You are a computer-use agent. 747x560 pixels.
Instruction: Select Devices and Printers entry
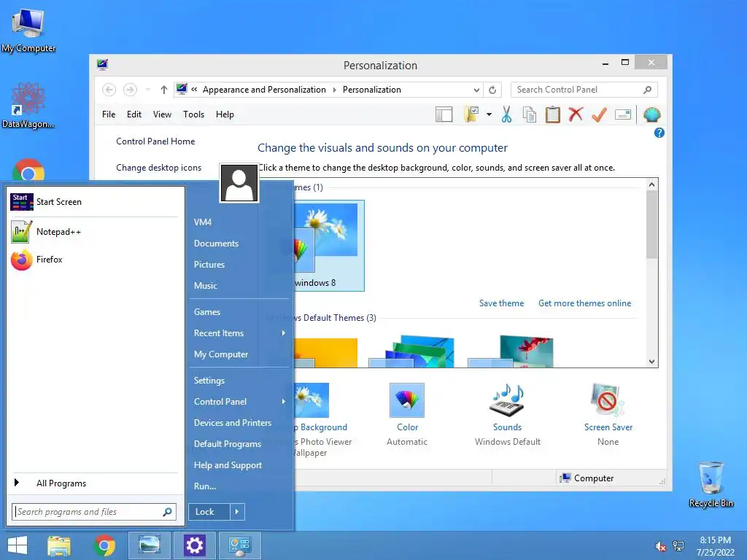[233, 423]
